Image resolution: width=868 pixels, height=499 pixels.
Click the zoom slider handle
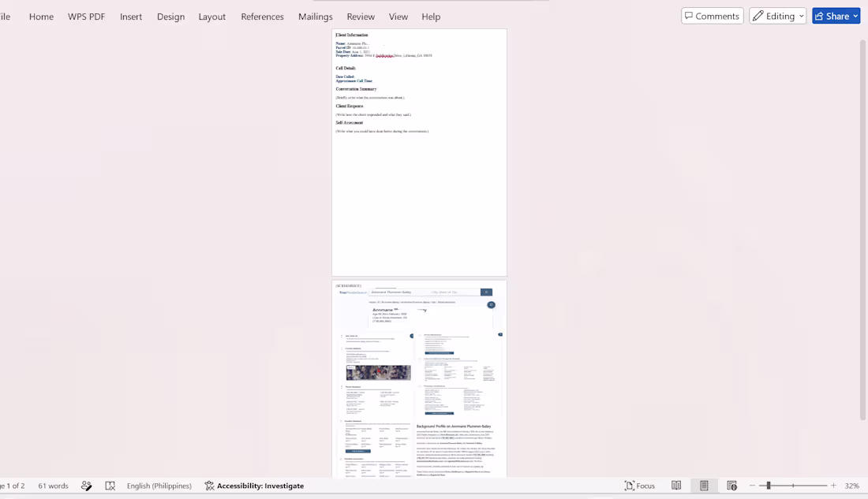click(769, 486)
